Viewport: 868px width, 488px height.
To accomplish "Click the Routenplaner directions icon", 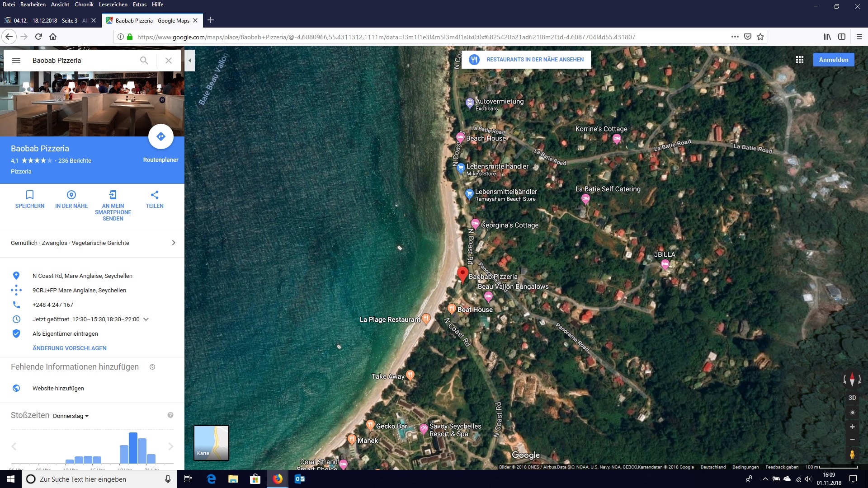I will (160, 136).
